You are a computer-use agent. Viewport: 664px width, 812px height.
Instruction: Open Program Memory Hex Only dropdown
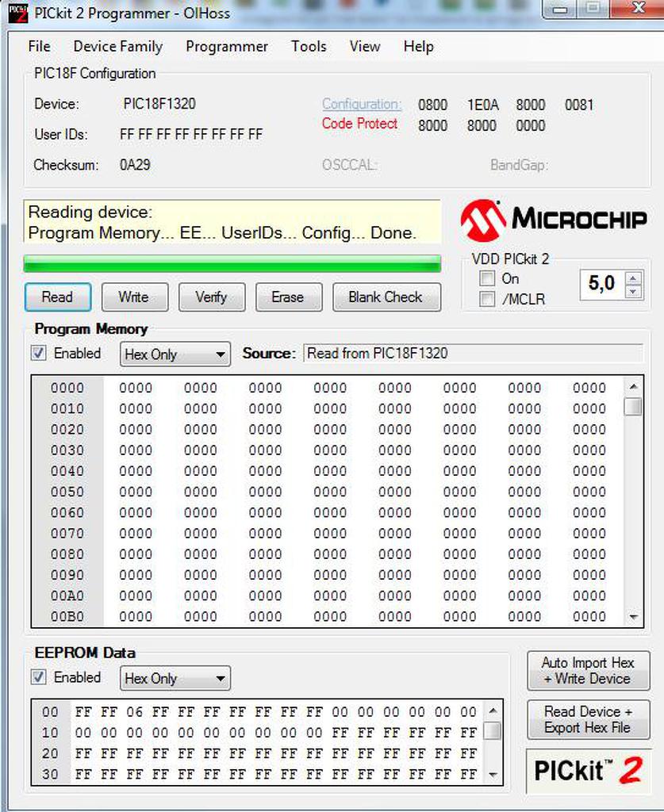point(175,354)
